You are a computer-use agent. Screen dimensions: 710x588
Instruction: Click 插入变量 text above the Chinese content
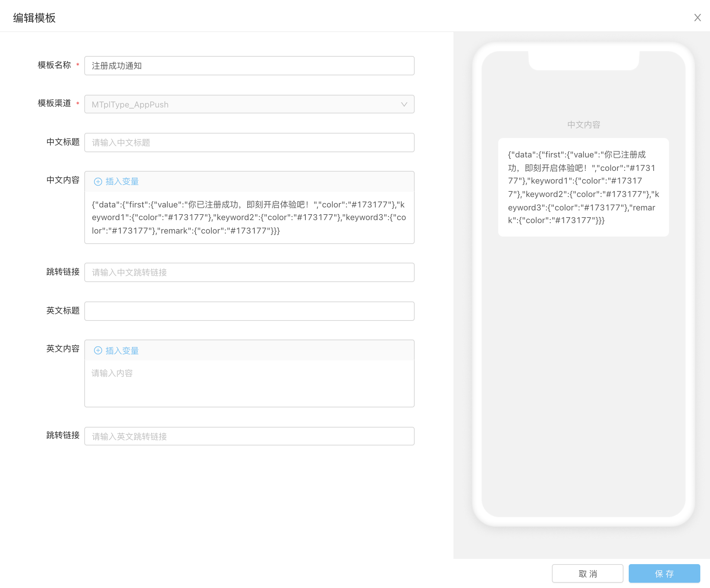coord(122,182)
